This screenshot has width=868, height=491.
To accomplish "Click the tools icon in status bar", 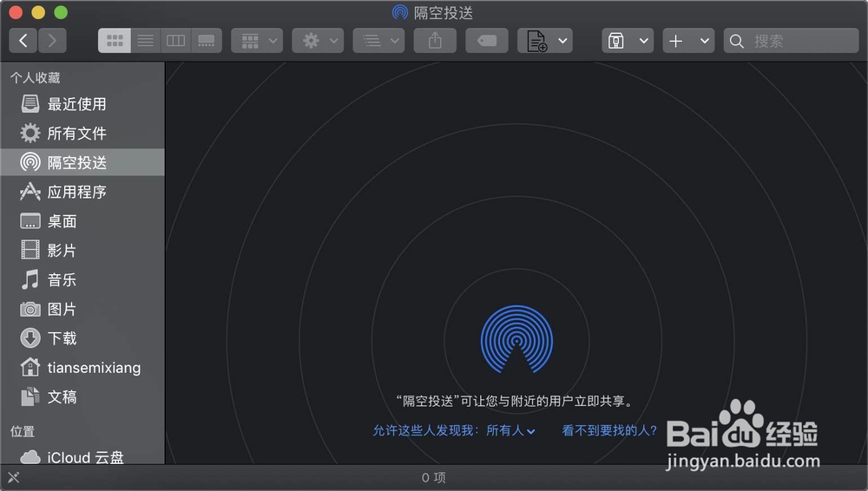I will [14, 477].
